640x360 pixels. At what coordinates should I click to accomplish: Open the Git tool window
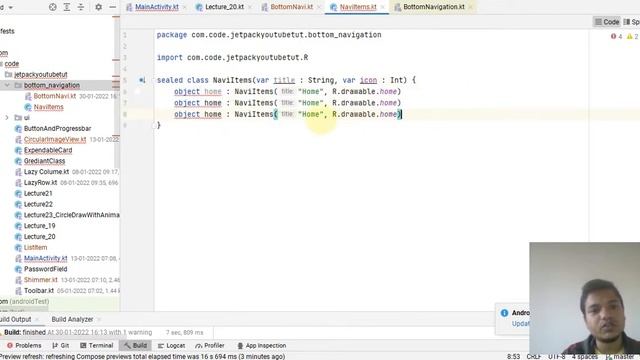point(60,346)
